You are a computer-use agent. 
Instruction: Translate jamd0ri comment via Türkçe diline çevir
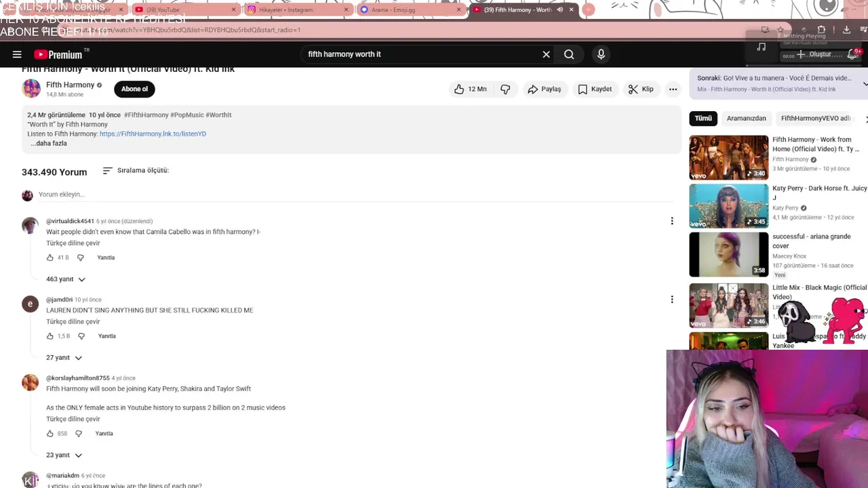[x=73, y=322]
